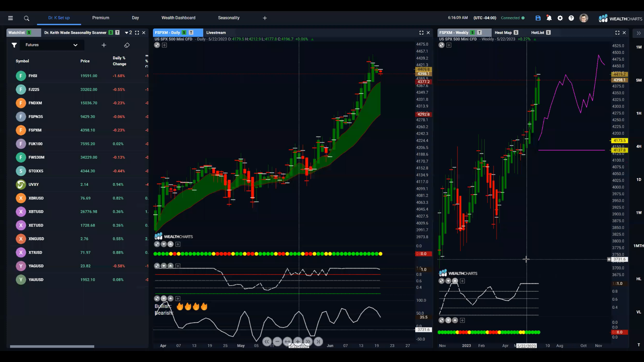
Task: Open the symbol search magnifier
Action: click(x=26, y=18)
